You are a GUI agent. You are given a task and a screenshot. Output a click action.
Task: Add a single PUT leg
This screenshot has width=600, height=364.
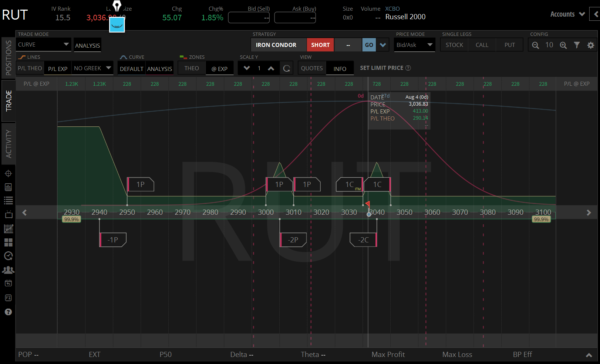coord(510,45)
